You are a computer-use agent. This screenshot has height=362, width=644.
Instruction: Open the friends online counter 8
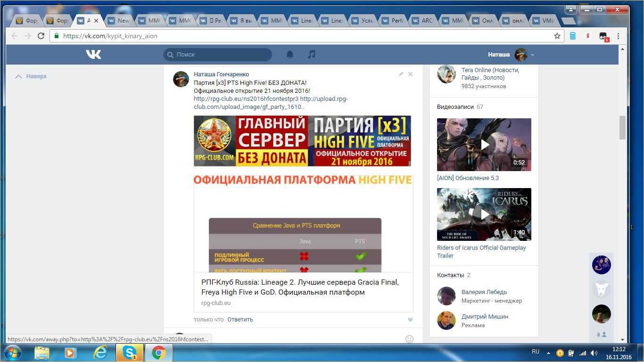[x=601, y=335]
